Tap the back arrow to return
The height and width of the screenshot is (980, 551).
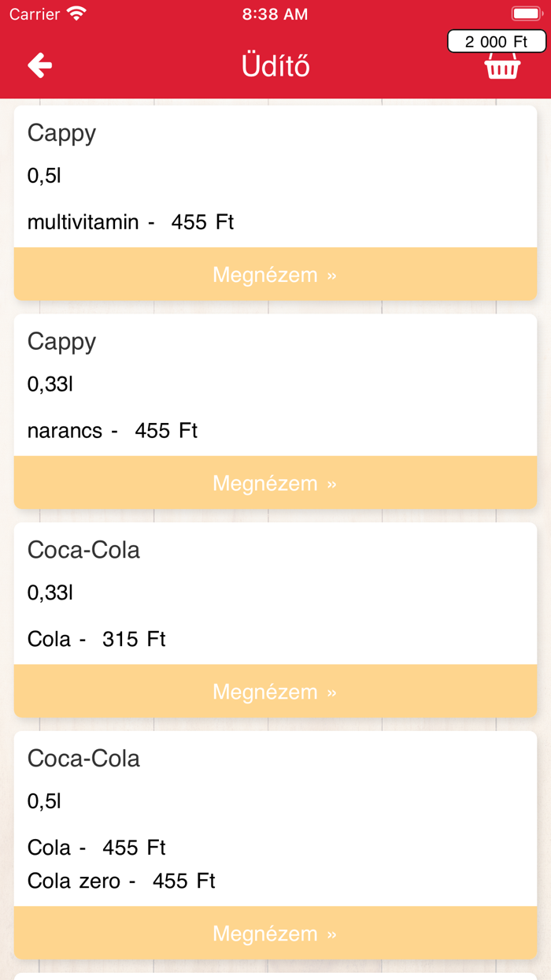point(38,65)
